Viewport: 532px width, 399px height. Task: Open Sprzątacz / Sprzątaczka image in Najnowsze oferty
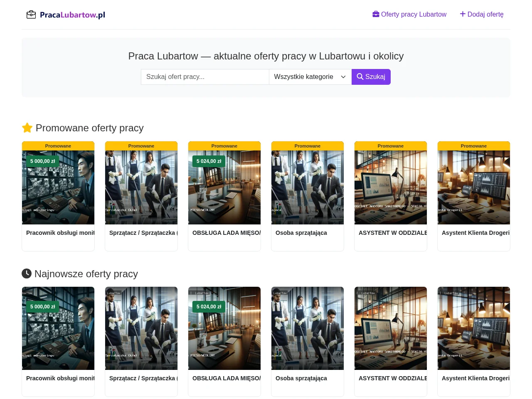[x=141, y=328]
